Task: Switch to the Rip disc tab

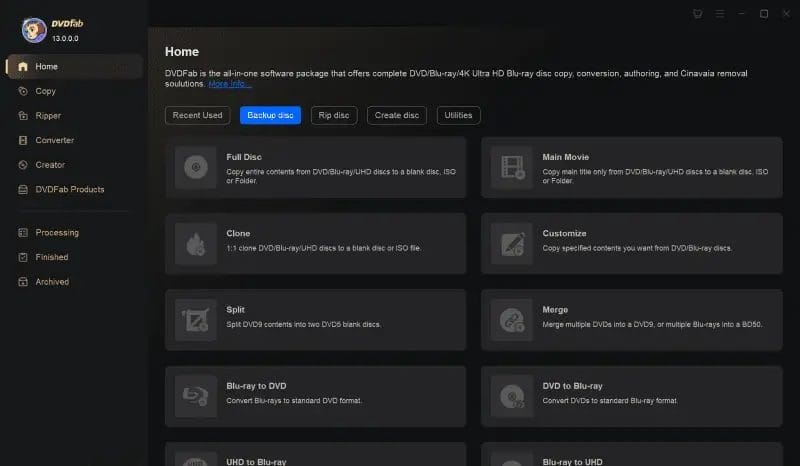Action: pos(334,115)
